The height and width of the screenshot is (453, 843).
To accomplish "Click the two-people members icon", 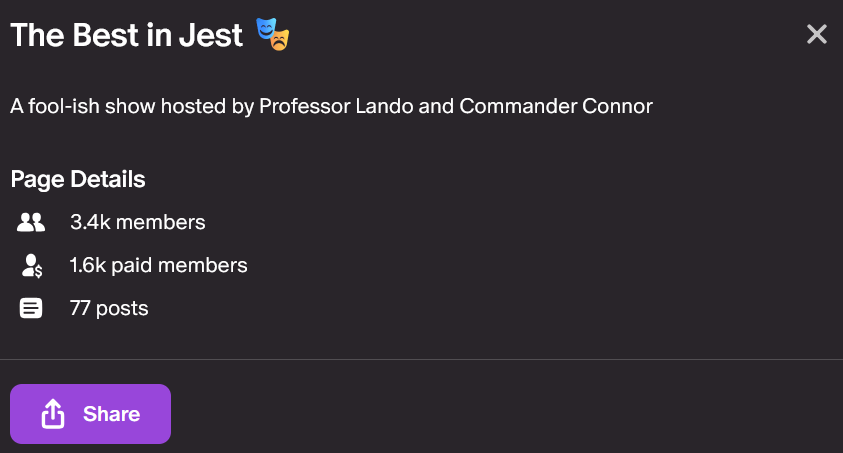I will pos(31,222).
